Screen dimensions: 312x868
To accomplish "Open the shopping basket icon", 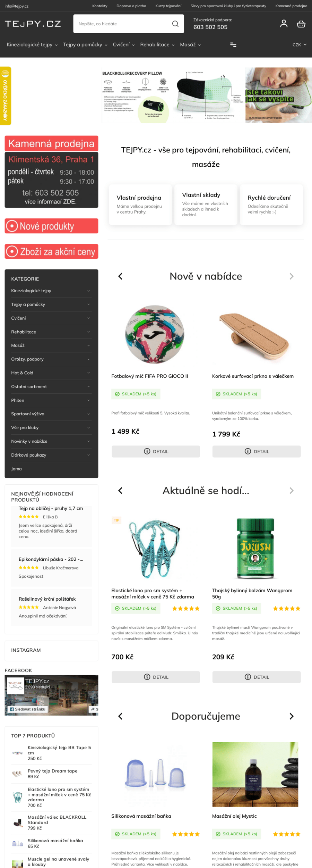I will tap(301, 24).
